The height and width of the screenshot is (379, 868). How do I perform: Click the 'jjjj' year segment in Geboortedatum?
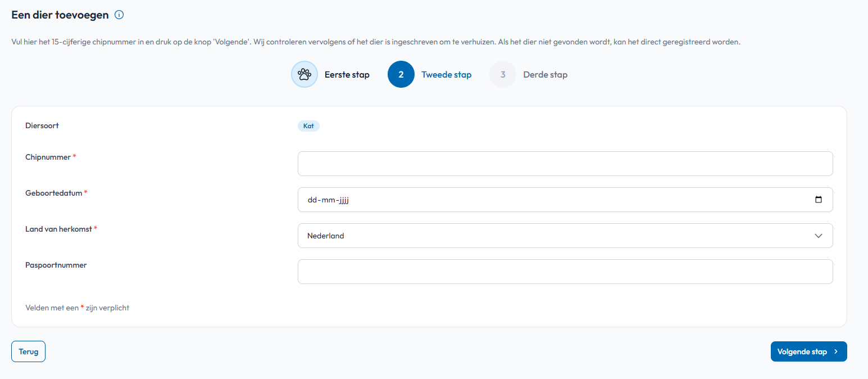point(344,200)
